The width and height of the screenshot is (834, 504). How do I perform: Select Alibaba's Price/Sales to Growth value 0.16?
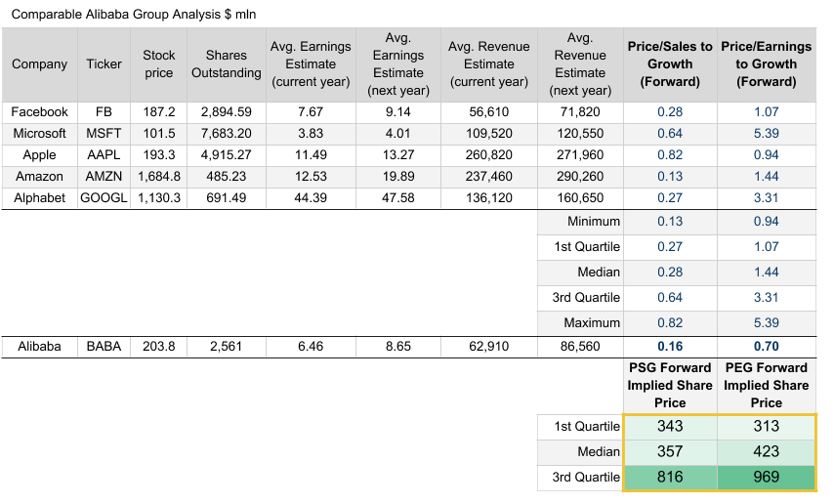670,346
